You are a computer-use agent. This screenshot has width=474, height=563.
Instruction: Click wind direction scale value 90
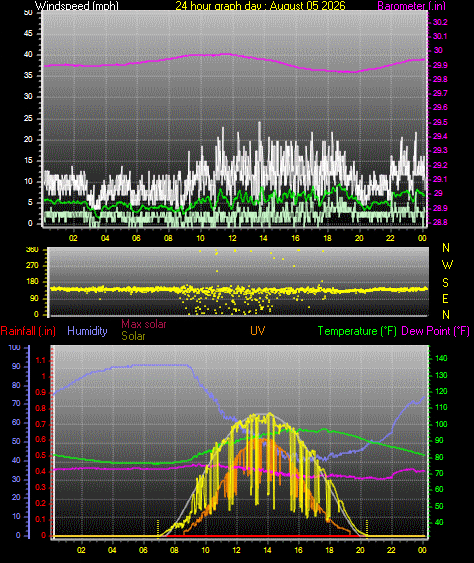[34, 298]
